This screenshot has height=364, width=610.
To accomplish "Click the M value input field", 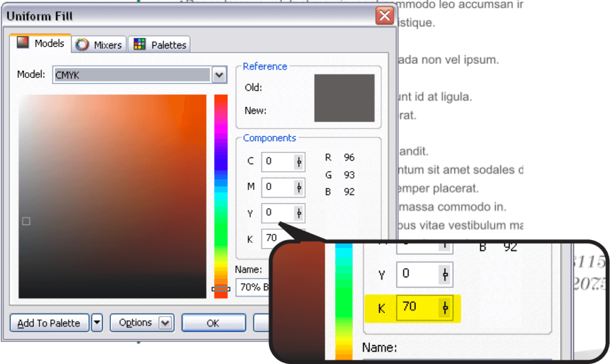I will (277, 187).
